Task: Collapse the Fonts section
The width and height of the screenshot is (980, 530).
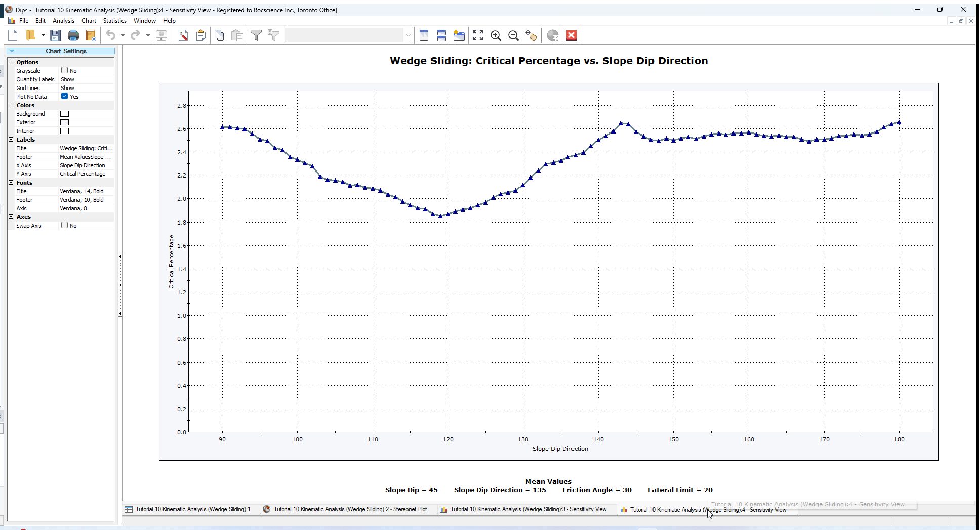Action: pos(11,182)
